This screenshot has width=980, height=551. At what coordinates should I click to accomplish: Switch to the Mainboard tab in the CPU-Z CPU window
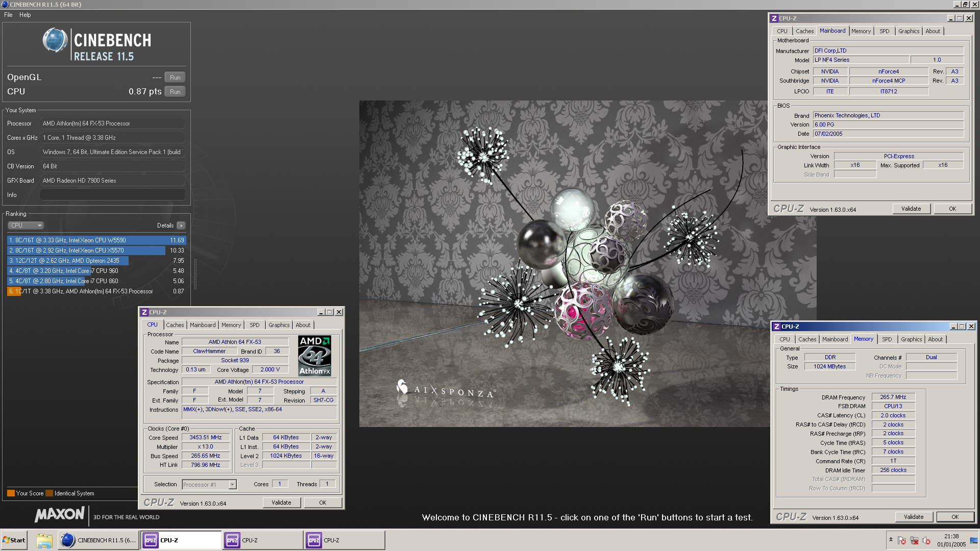[203, 325]
